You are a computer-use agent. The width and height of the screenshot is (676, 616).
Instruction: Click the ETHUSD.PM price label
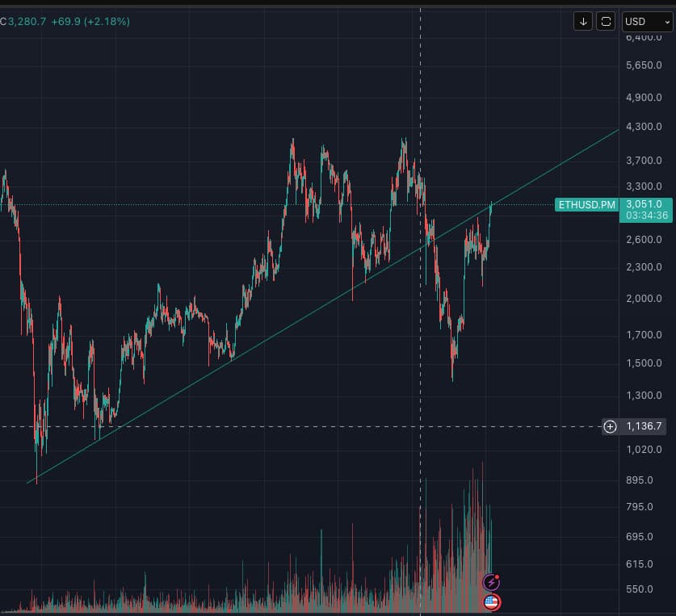coord(586,205)
